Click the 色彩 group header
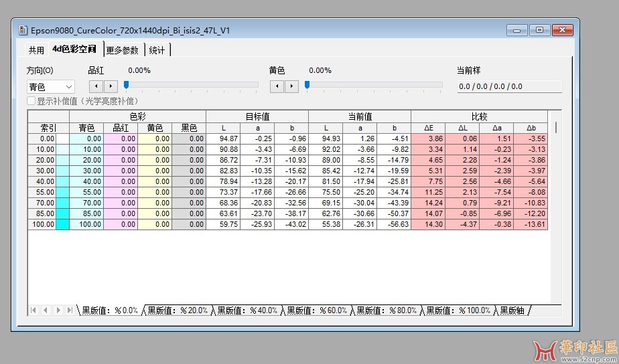 pyautogui.click(x=137, y=116)
